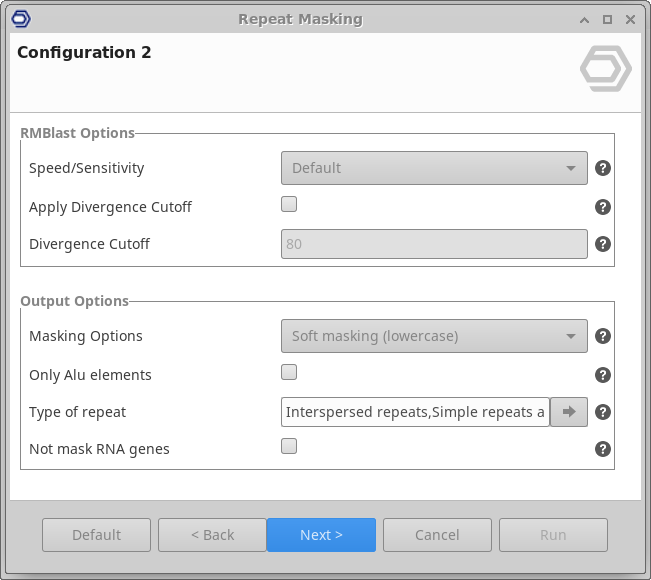The width and height of the screenshot is (651, 580).
Task: Click arrow button next to Type of repeat
Action: coord(569,412)
